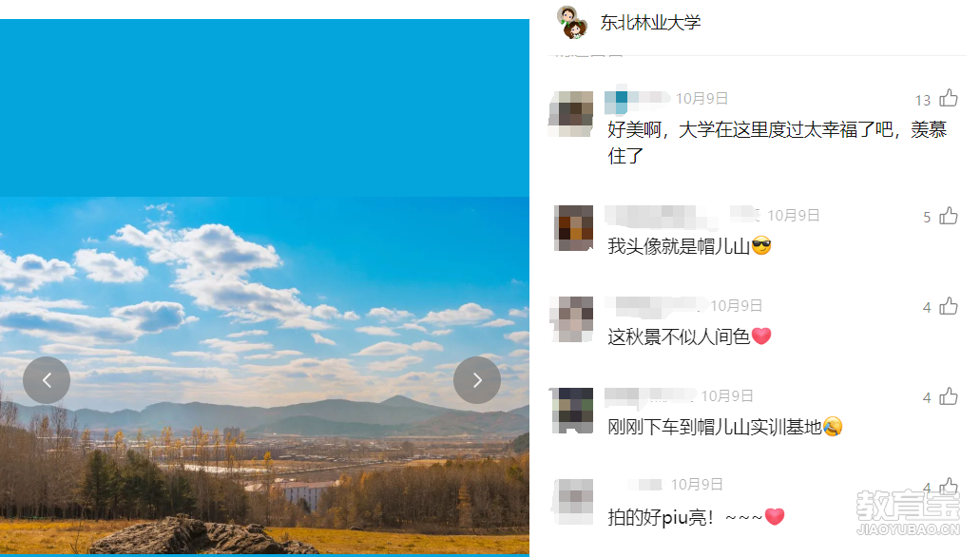The height and width of the screenshot is (557, 980).
Task: Open 东北林业大学 profile avatar
Action: point(572,23)
